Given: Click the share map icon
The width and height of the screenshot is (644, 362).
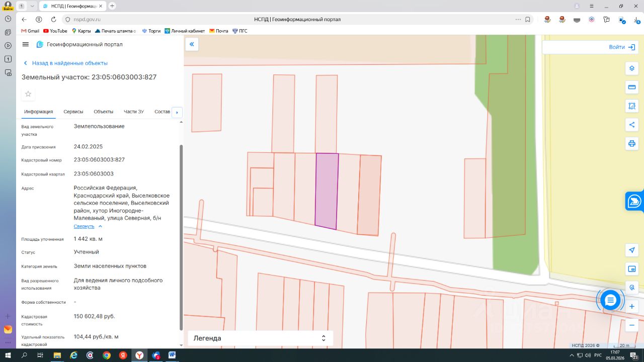Looking at the screenshot, I should click(x=632, y=125).
